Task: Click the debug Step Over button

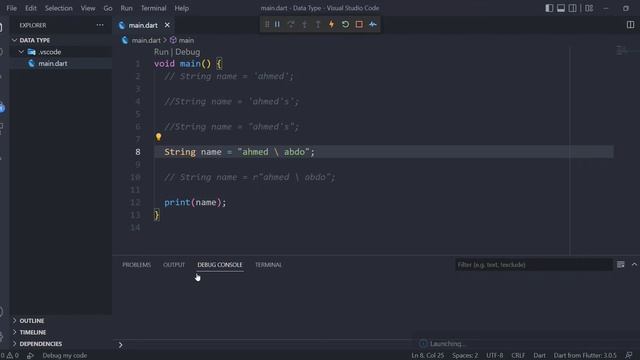Action: point(291,24)
